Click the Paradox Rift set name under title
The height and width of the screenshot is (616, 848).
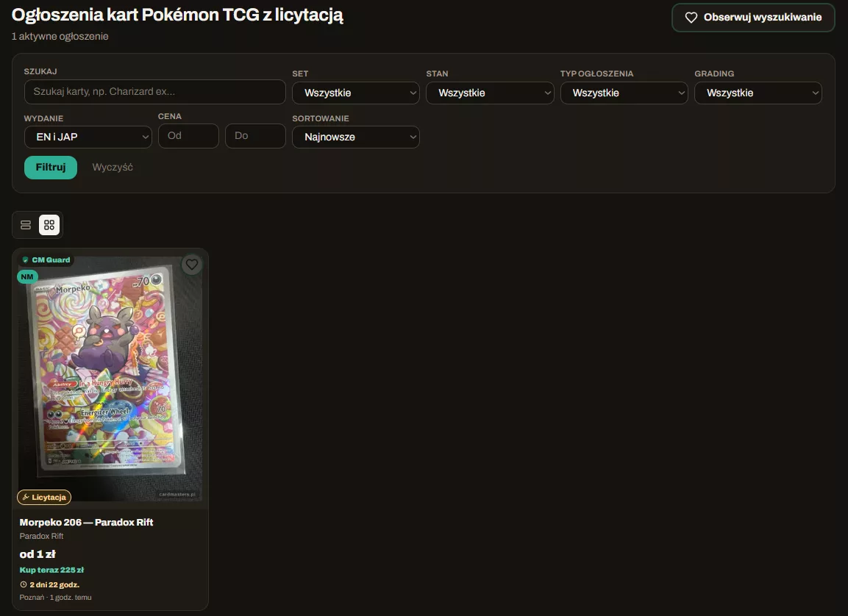click(42, 536)
